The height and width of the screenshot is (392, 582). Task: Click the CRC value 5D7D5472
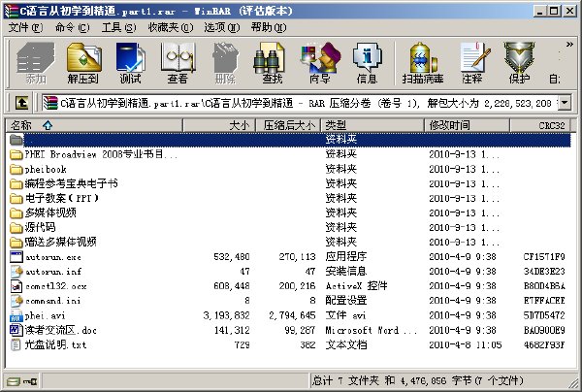[544, 315]
